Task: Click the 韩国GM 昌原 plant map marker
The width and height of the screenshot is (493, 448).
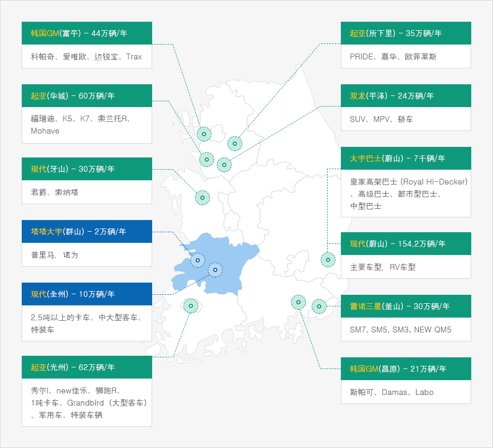Action: pyautogui.click(x=298, y=302)
